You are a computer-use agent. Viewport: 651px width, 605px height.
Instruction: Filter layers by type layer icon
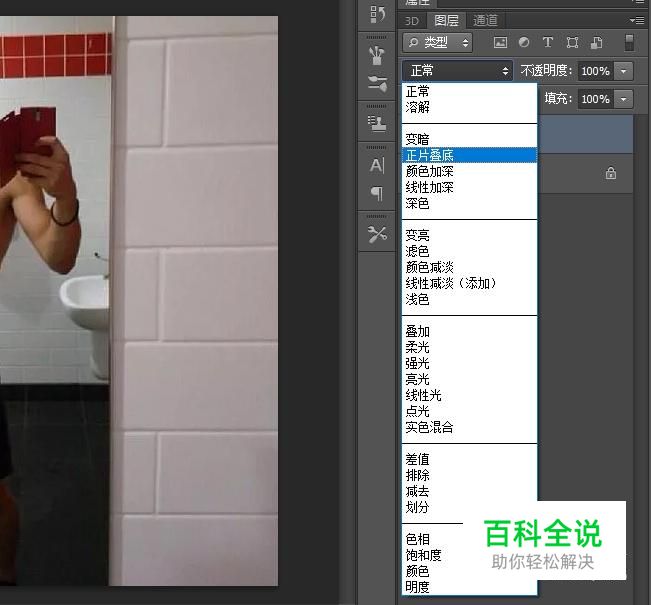[548, 42]
